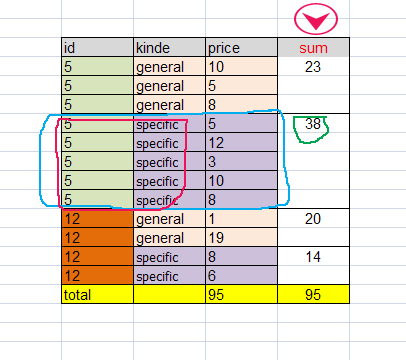The height and width of the screenshot is (360, 406).
Task: Select the first orange id 12 cell
Action: click(x=97, y=219)
